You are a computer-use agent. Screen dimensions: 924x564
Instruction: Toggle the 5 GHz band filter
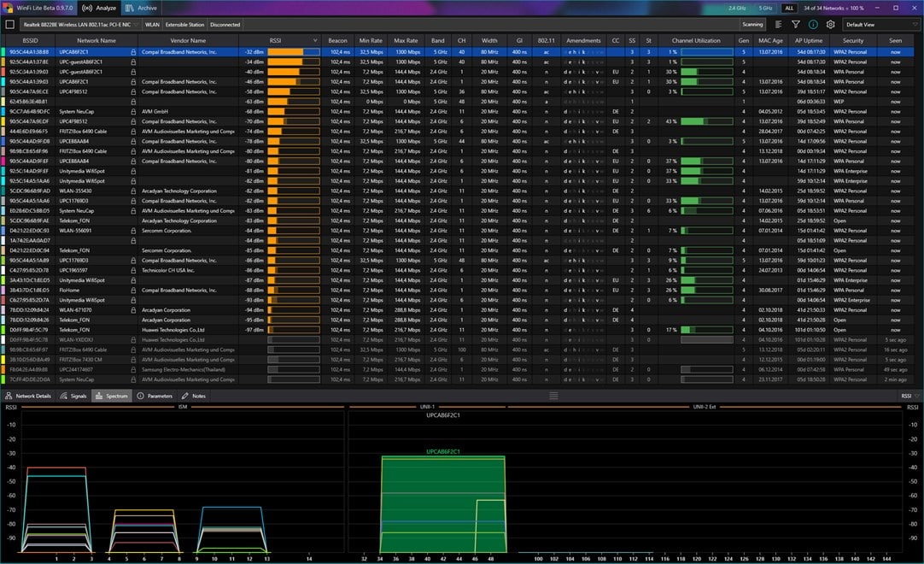765,8
